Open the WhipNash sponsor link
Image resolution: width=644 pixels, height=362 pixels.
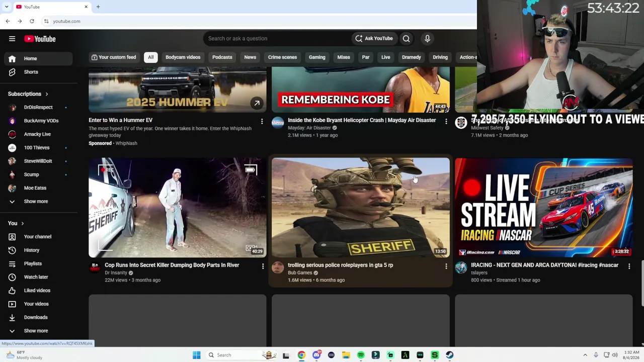[x=126, y=143]
